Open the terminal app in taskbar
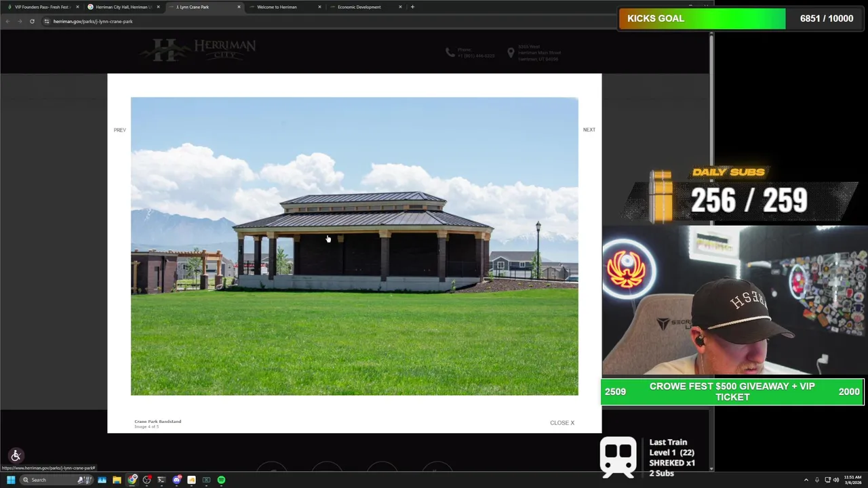868x488 pixels. pos(161,480)
